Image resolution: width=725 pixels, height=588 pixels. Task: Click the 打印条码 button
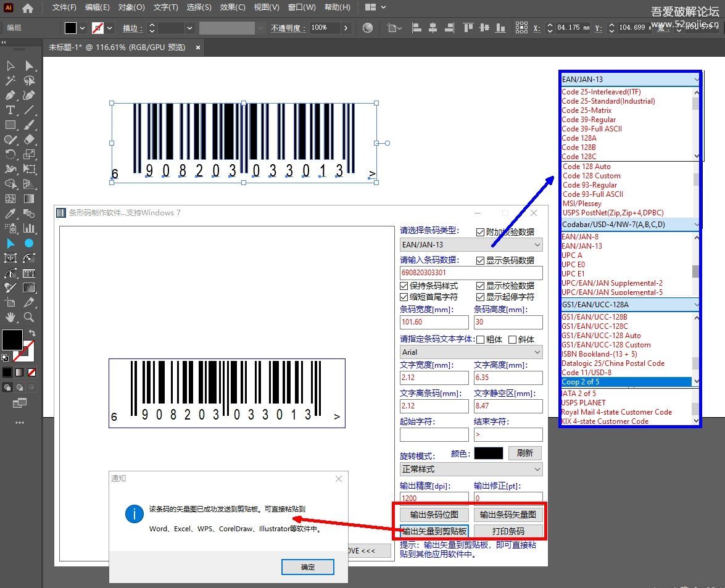coord(508,531)
